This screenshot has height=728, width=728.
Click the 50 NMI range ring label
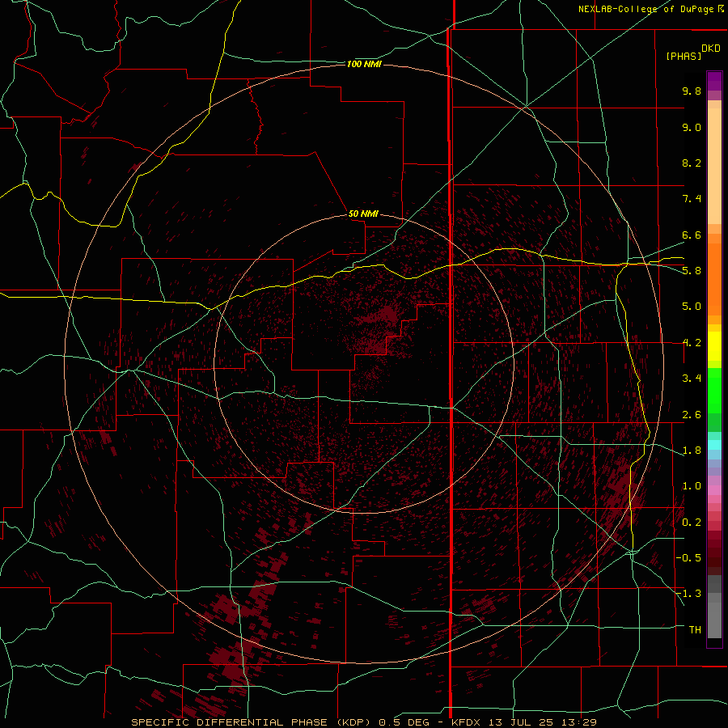(363, 214)
